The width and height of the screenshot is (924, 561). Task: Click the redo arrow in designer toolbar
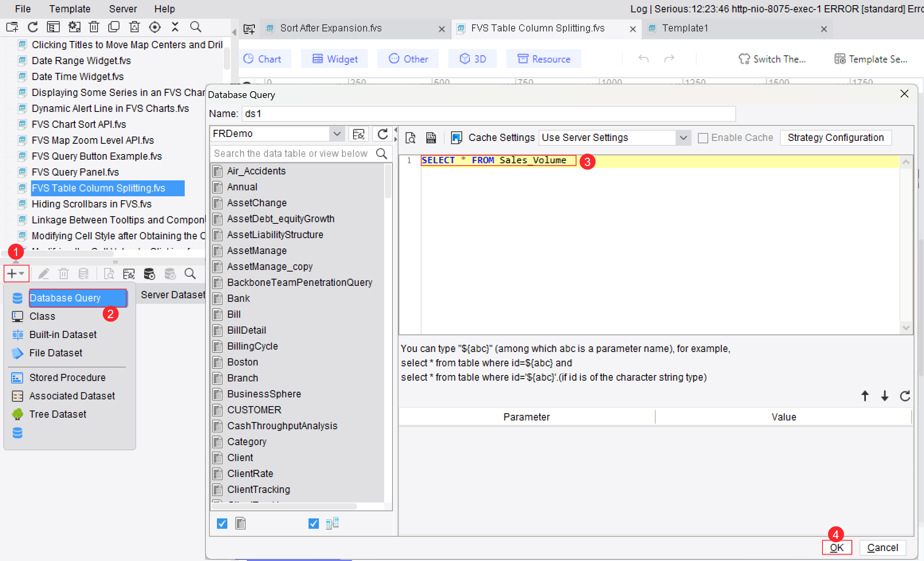click(x=669, y=59)
